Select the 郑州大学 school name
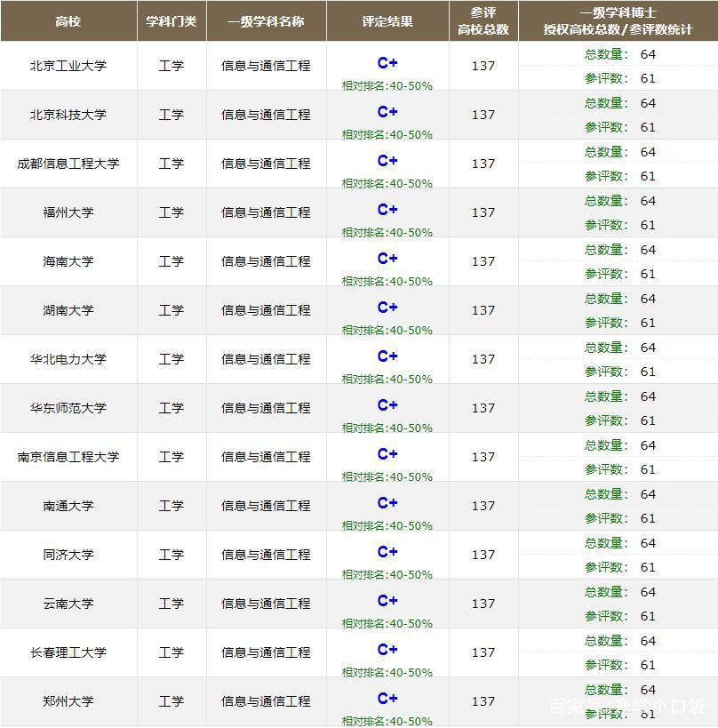The height and width of the screenshot is (728, 718). coord(68,701)
